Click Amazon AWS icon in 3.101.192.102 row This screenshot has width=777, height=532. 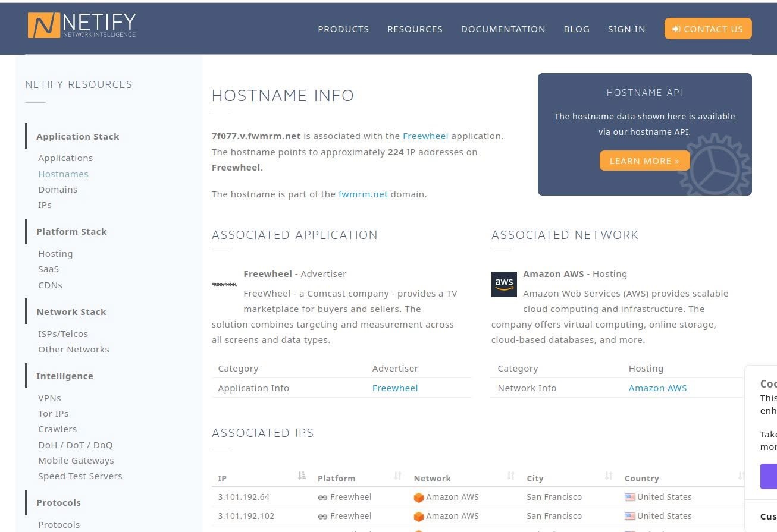[419, 517]
